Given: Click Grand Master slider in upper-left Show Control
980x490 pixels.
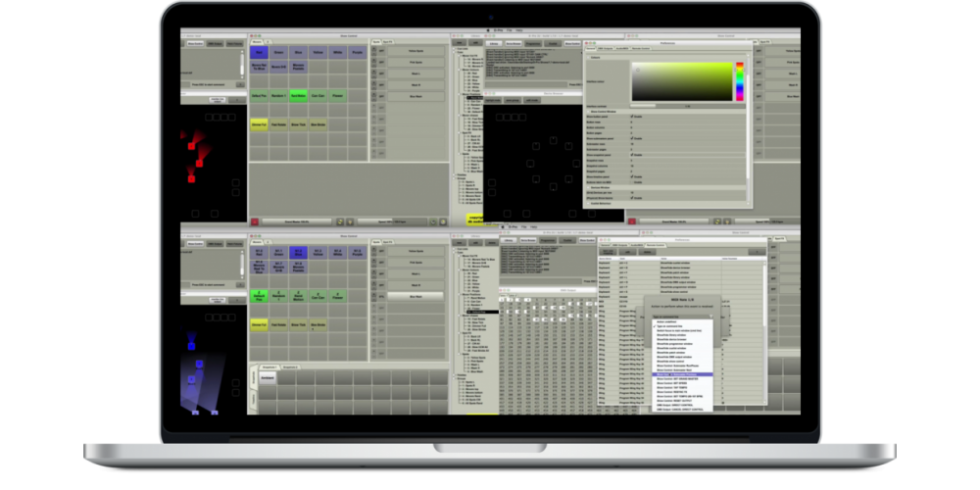Looking at the screenshot, I should click(297, 221).
